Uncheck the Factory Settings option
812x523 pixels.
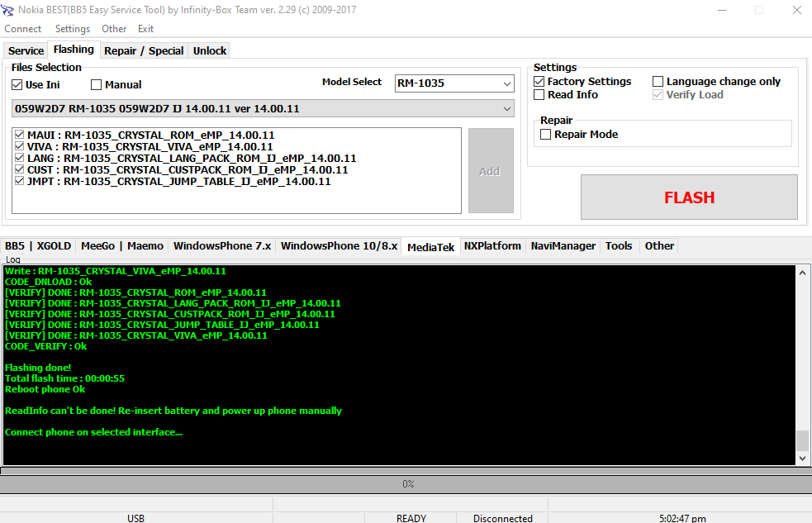click(x=539, y=81)
